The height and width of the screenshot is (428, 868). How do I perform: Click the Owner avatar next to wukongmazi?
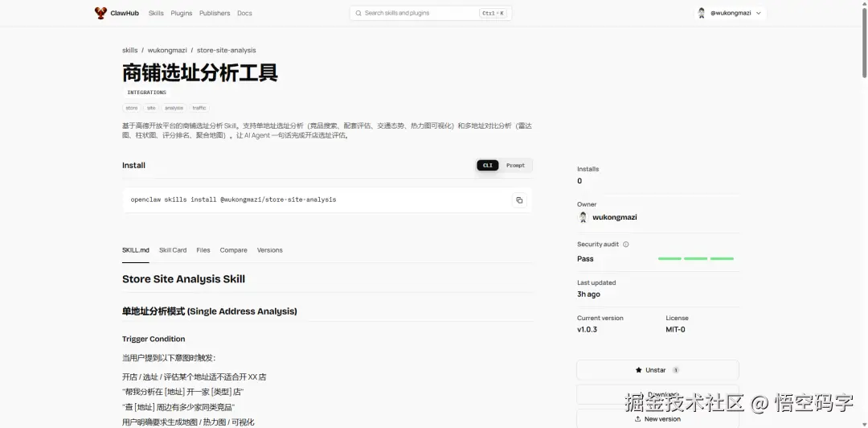583,217
